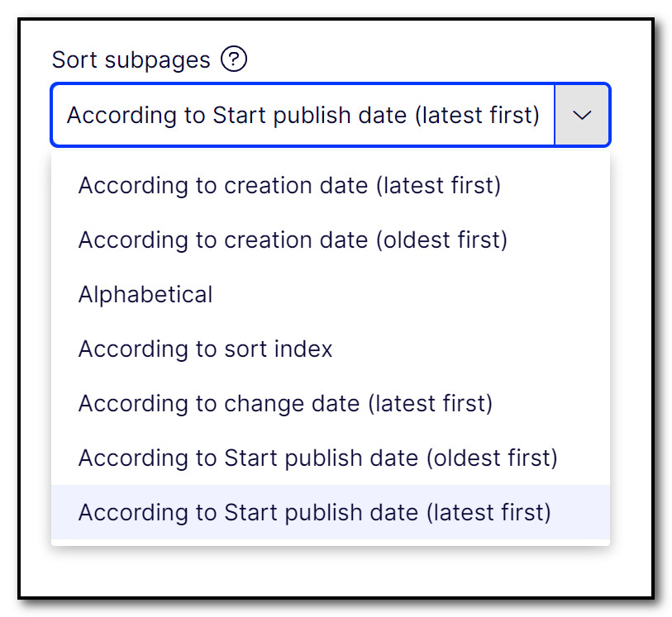672x617 pixels.
Task: Sort subpages by oldest creation date
Action: pyautogui.click(x=331, y=240)
